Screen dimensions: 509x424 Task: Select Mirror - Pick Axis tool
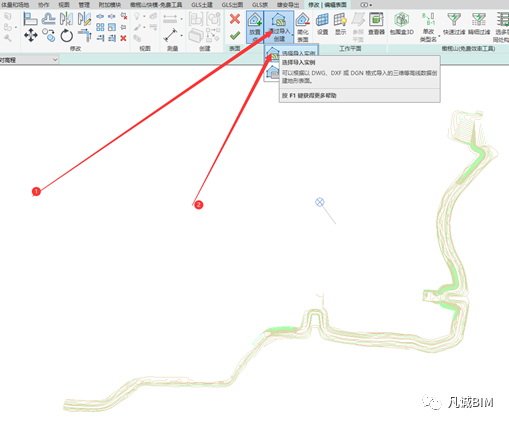pyautogui.click(x=66, y=19)
